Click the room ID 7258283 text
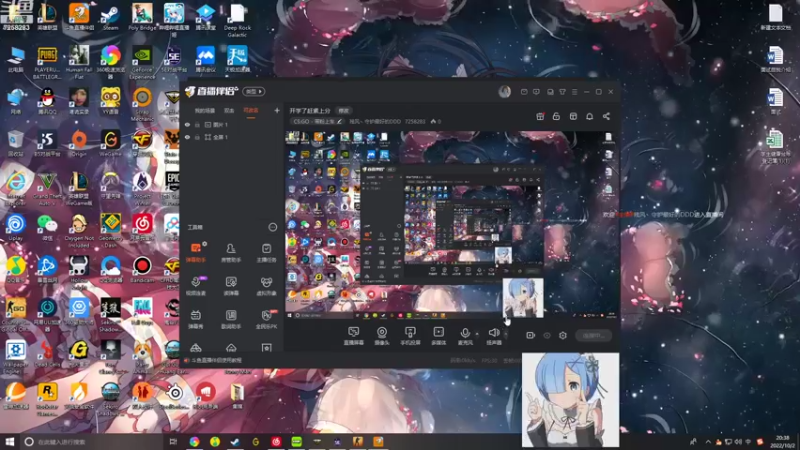 point(415,121)
